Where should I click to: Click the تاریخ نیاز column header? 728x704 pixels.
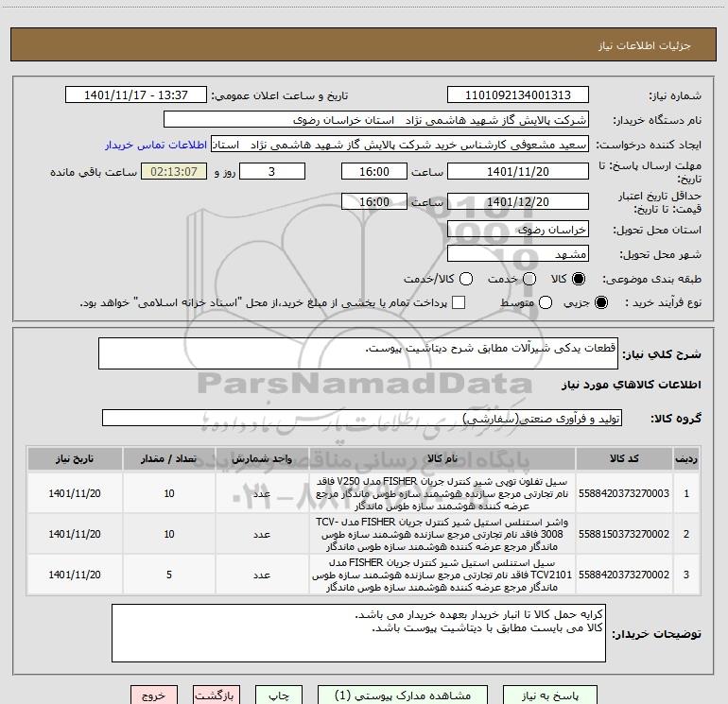[75, 458]
